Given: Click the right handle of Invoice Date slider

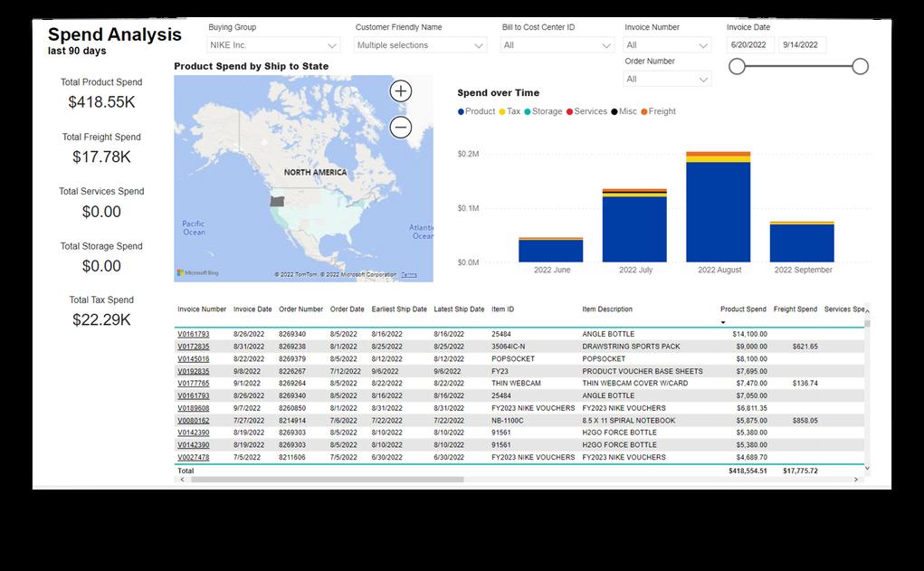Looking at the screenshot, I should [861, 67].
